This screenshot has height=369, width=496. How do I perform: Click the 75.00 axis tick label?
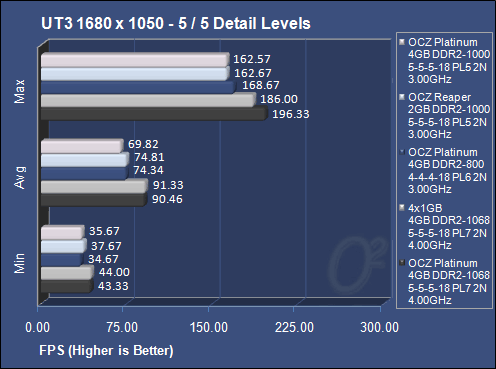click(x=122, y=327)
